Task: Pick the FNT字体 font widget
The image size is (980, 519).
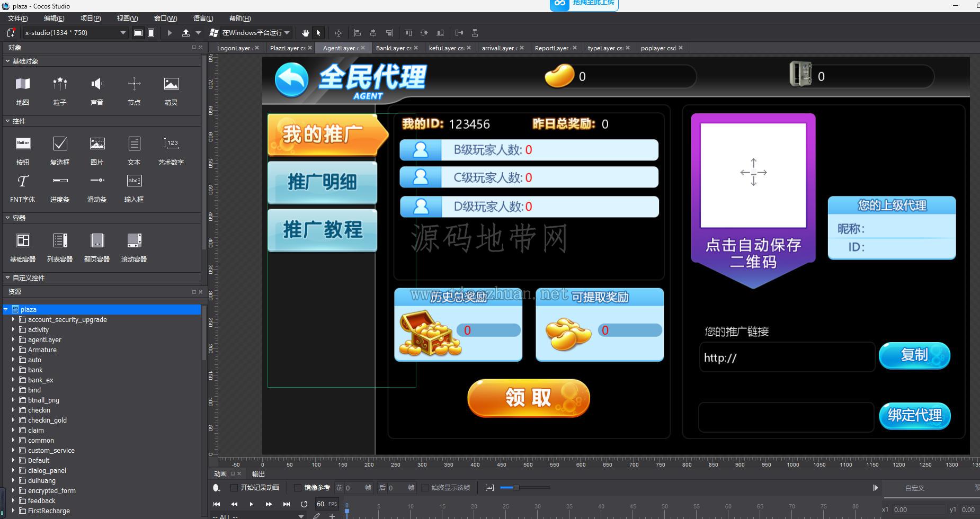Action: point(23,181)
